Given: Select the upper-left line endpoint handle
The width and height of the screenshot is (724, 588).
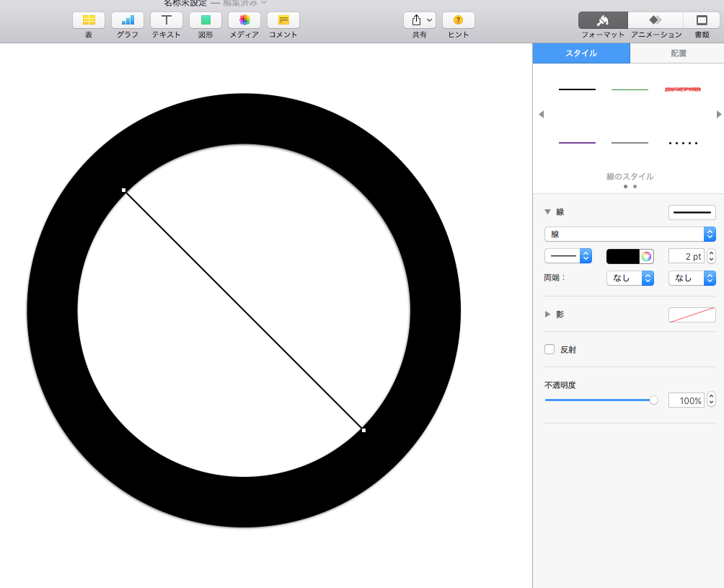Looking at the screenshot, I should point(124,190).
